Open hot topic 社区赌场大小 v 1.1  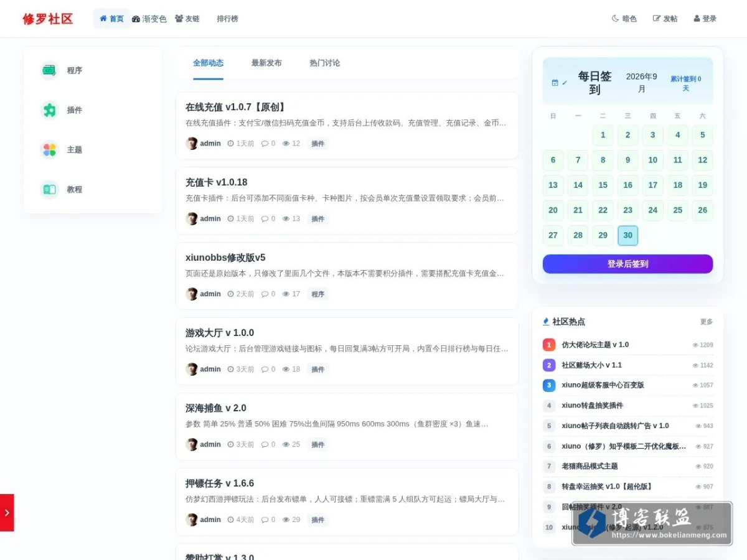[x=591, y=365]
